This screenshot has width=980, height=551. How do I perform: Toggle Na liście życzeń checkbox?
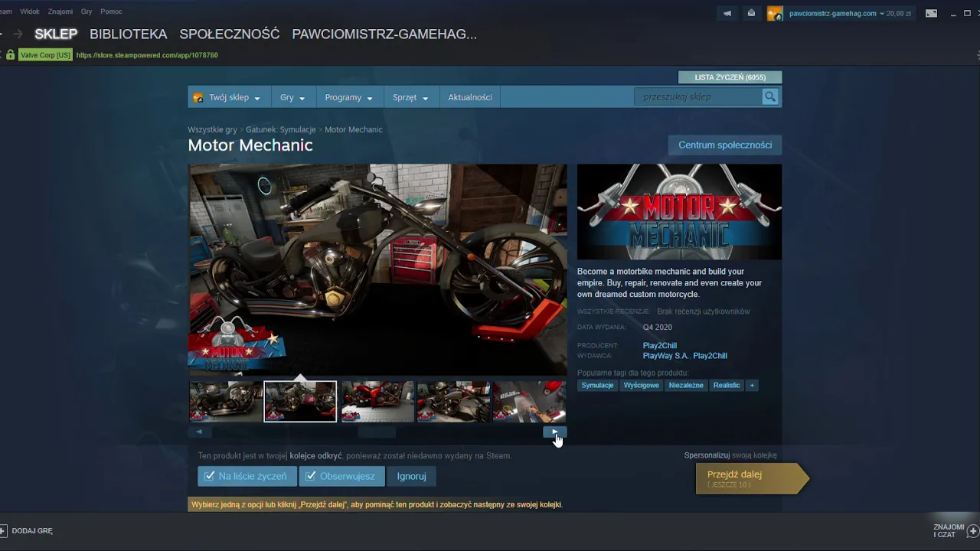[x=209, y=476]
